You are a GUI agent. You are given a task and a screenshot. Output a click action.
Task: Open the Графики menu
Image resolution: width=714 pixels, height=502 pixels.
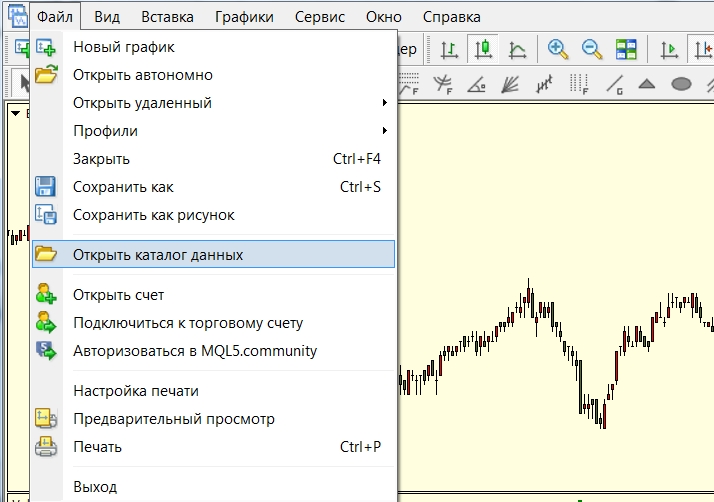pos(244,17)
